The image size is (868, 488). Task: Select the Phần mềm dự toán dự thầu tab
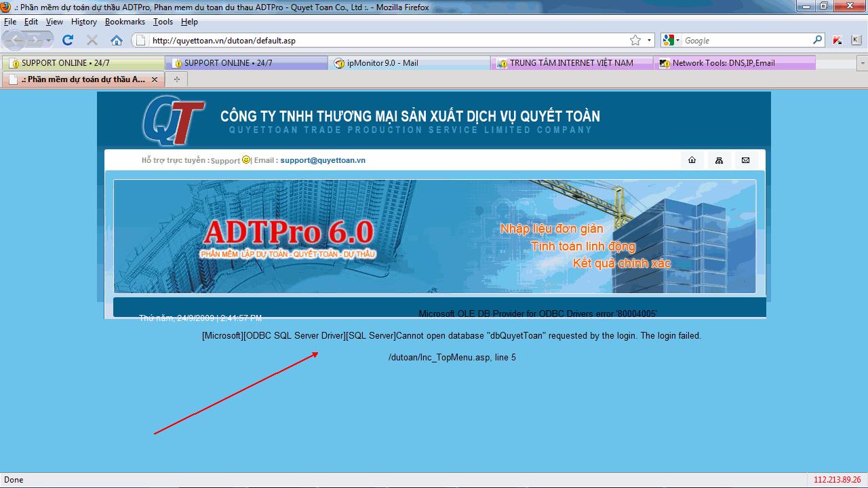[x=83, y=79]
